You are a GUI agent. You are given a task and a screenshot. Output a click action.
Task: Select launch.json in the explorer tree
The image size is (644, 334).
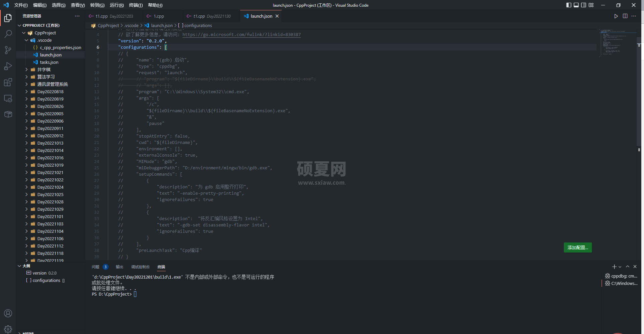pos(50,55)
